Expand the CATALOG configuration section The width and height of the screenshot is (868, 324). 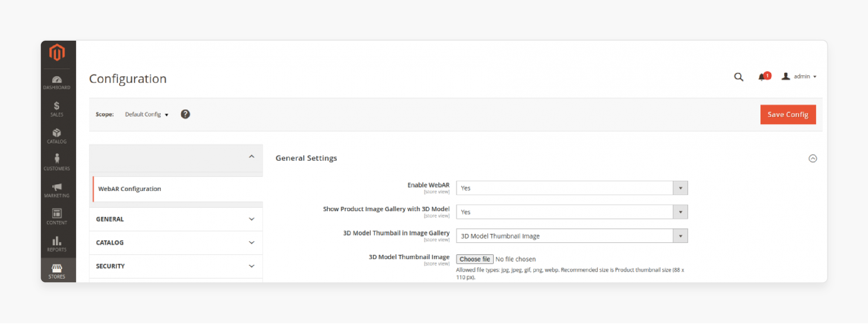click(x=176, y=243)
